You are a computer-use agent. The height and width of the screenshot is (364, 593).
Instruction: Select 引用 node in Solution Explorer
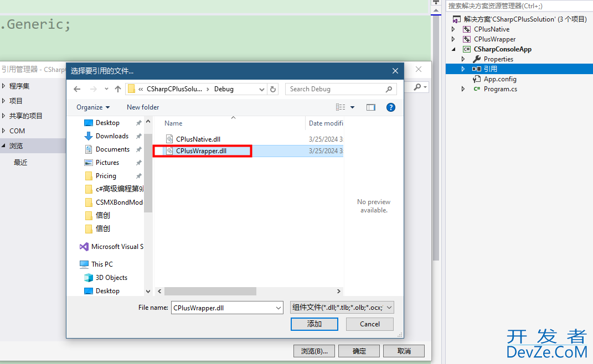[519, 69]
